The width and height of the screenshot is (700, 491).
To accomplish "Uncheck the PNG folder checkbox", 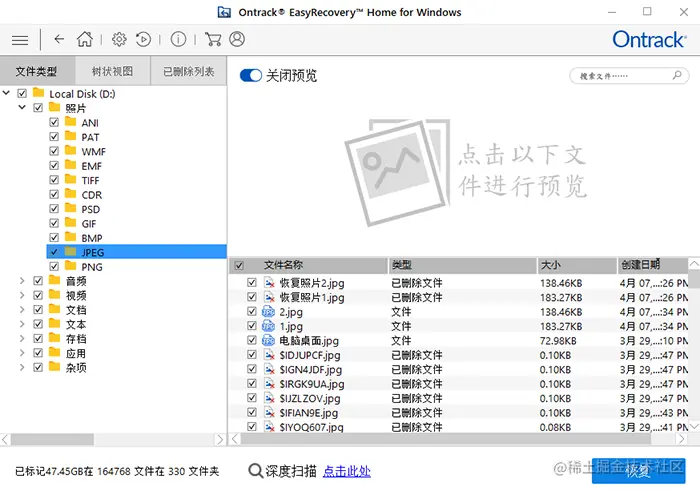I will pos(54,266).
